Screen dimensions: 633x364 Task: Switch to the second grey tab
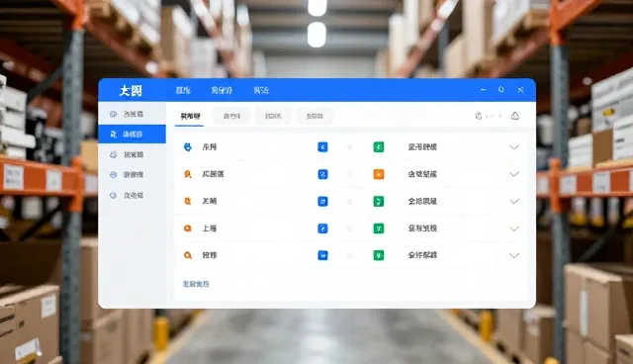(x=231, y=116)
